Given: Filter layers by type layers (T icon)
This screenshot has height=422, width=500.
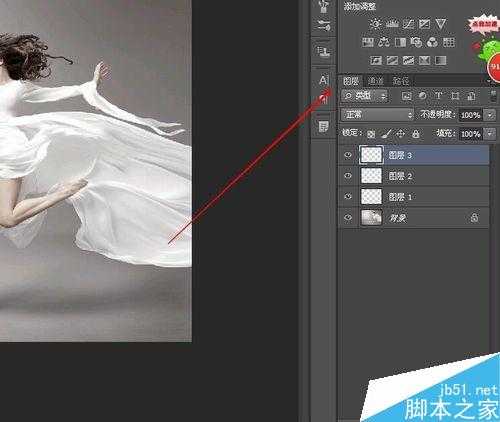Looking at the screenshot, I should pyautogui.click(x=439, y=96).
